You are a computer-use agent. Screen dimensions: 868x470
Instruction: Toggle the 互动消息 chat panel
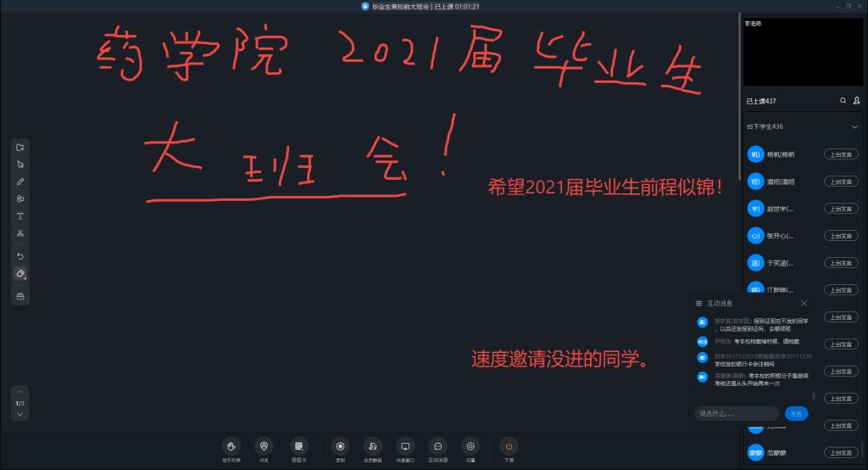pyautogui.click(x=437, y=446)
